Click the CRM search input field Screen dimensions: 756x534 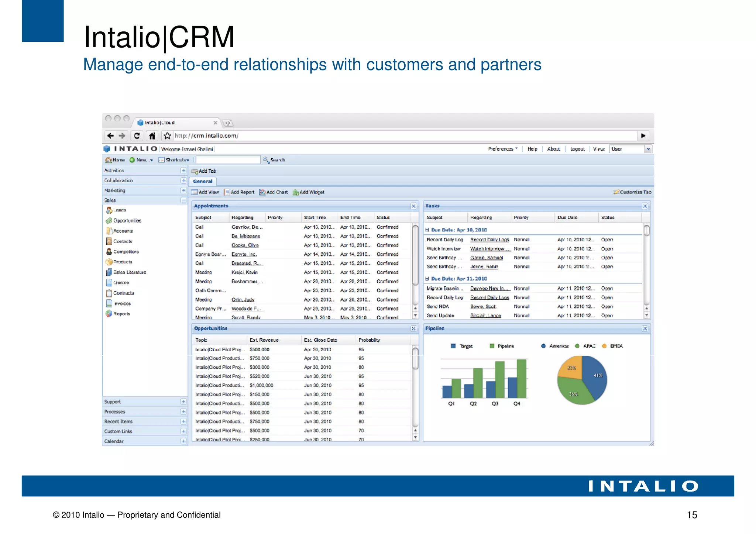[x=228, y=160]
